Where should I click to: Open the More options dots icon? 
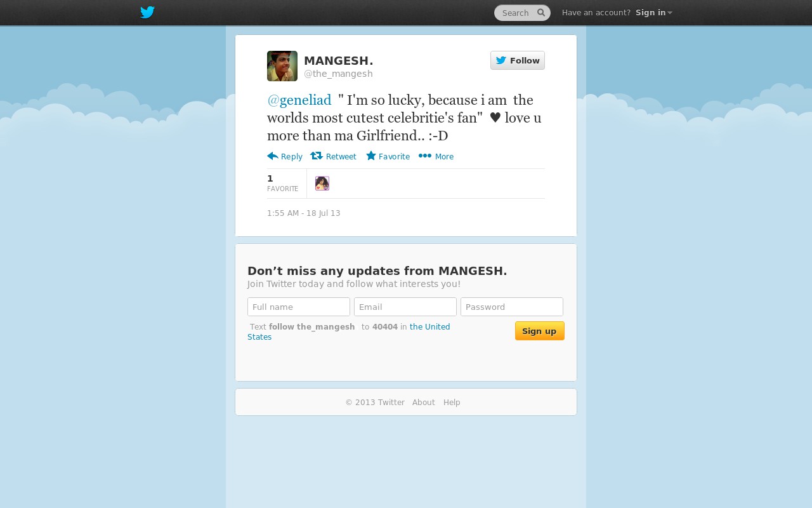[x=425, y=156]
